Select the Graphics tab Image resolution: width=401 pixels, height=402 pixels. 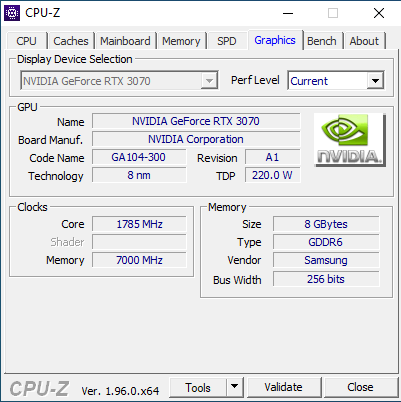(x=275, y=40)
